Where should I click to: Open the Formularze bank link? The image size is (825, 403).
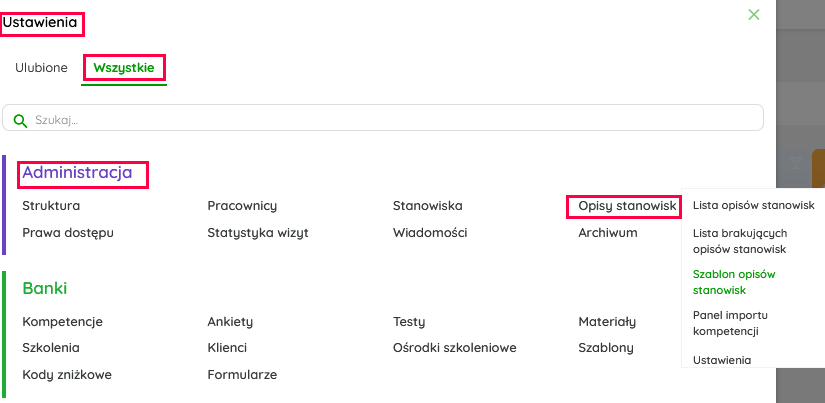(x=242, y=375)
